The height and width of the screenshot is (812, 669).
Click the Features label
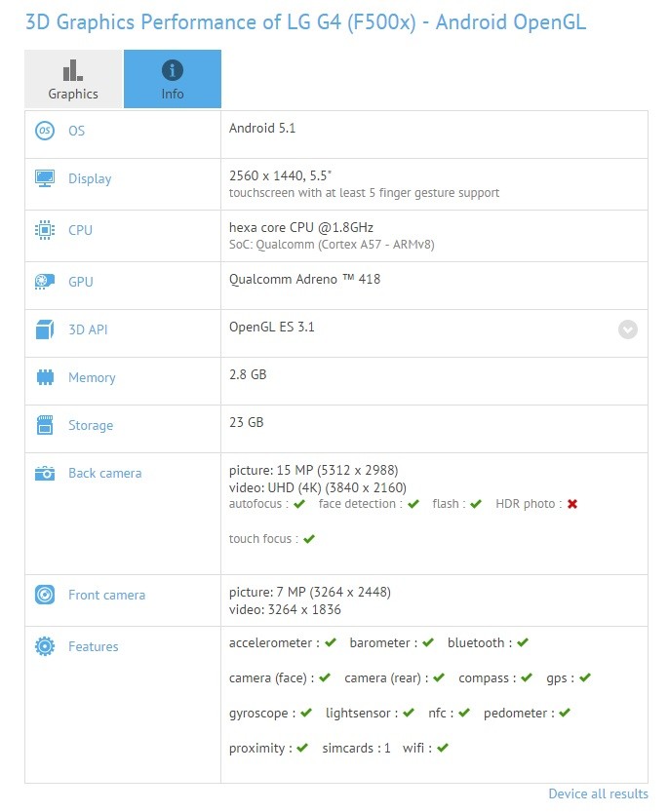[94, 646]
